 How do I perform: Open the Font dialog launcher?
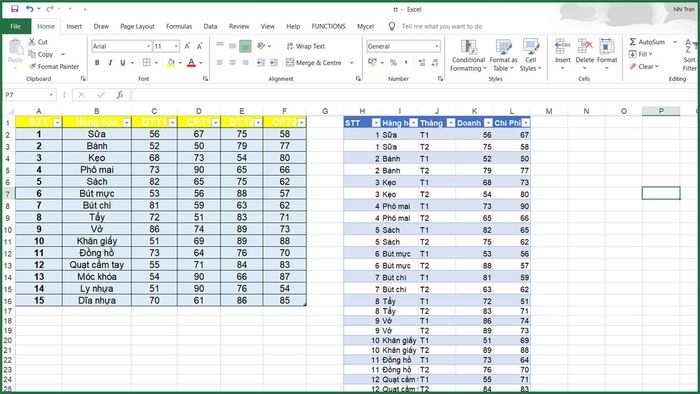tap(205, 79)
